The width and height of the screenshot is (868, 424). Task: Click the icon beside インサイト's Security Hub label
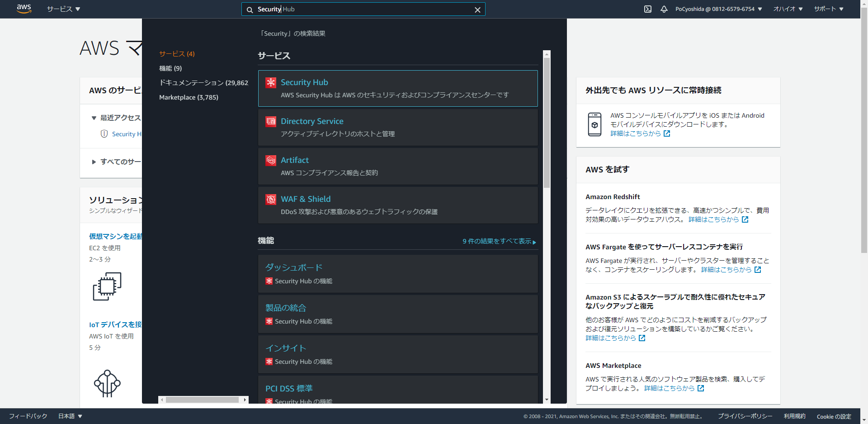pos(269,362)
